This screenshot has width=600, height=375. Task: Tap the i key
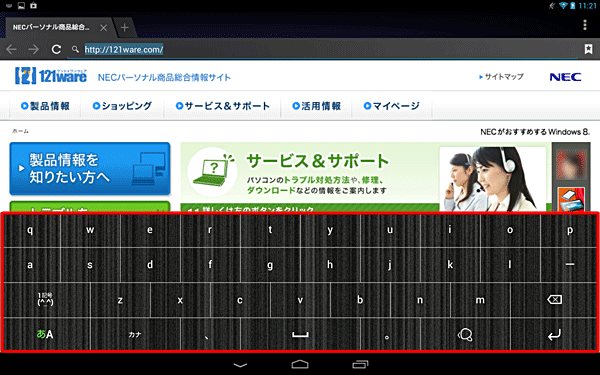[450, 230]
